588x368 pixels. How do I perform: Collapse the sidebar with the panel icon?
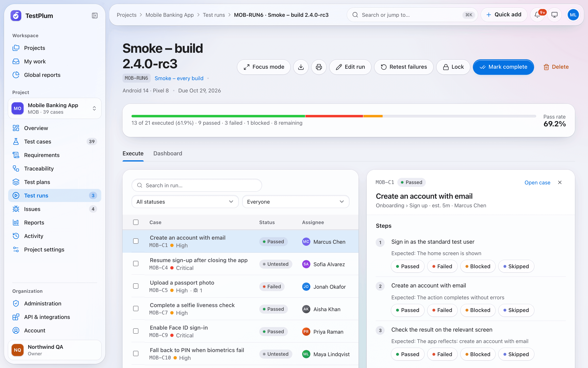coord(95,16)
